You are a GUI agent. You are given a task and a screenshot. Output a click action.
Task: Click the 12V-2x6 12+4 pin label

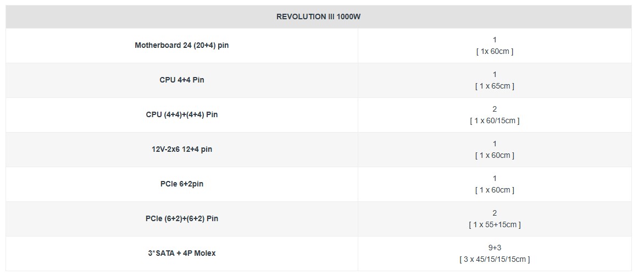[x=181, y=150]
